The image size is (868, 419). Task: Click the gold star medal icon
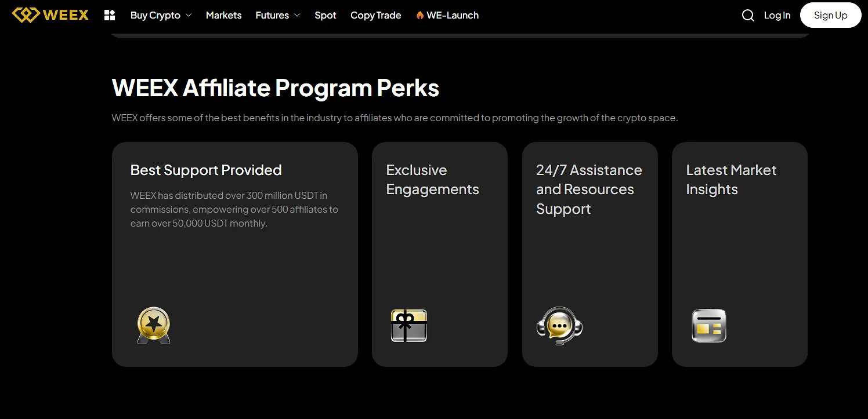tap(154, 325)
